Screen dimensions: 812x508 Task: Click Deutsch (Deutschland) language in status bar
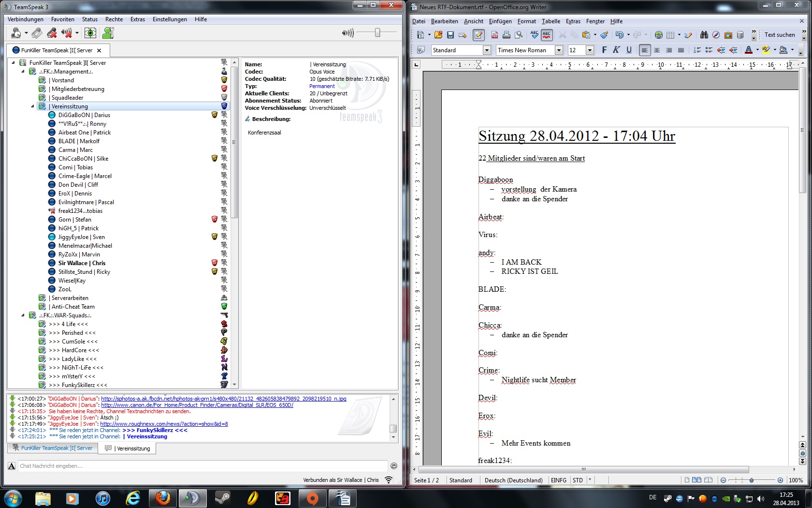513,480
